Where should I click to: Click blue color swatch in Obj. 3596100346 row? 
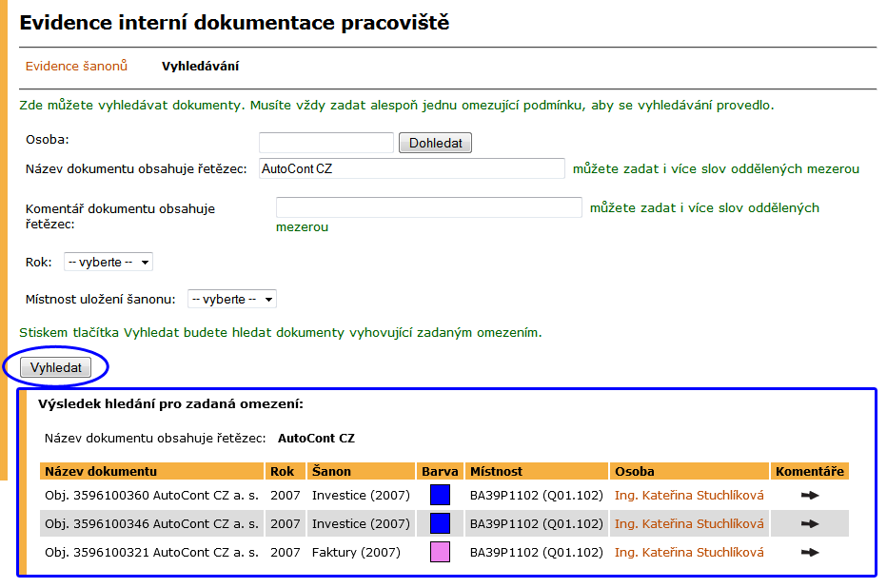coord(440,523)
